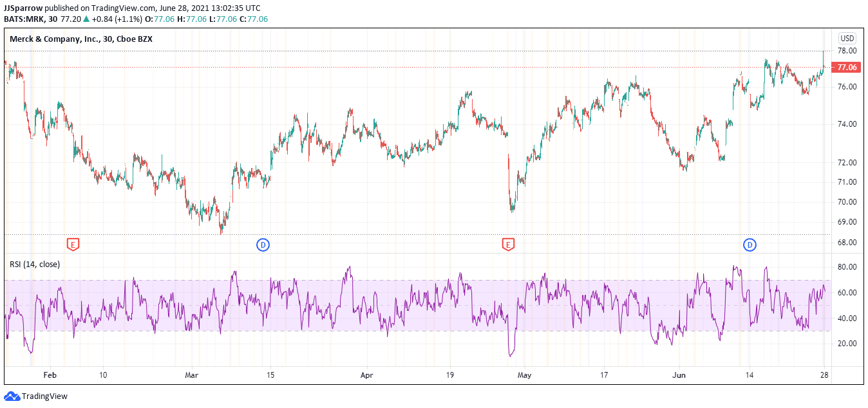Click the first red E earnings marker
This screenshot has width=868, height=408.
point(73,245)
